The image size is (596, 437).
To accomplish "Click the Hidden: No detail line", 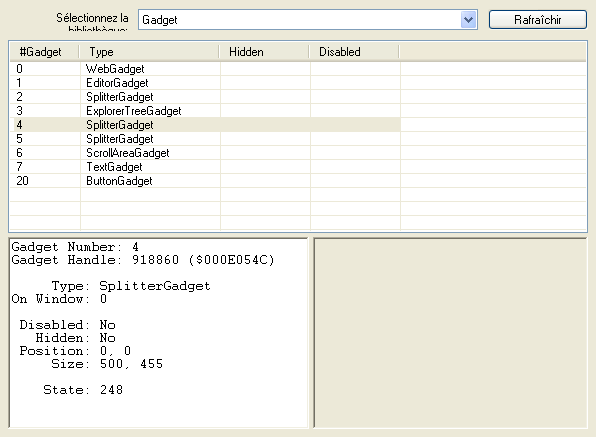I will click(x=75, y=338).
